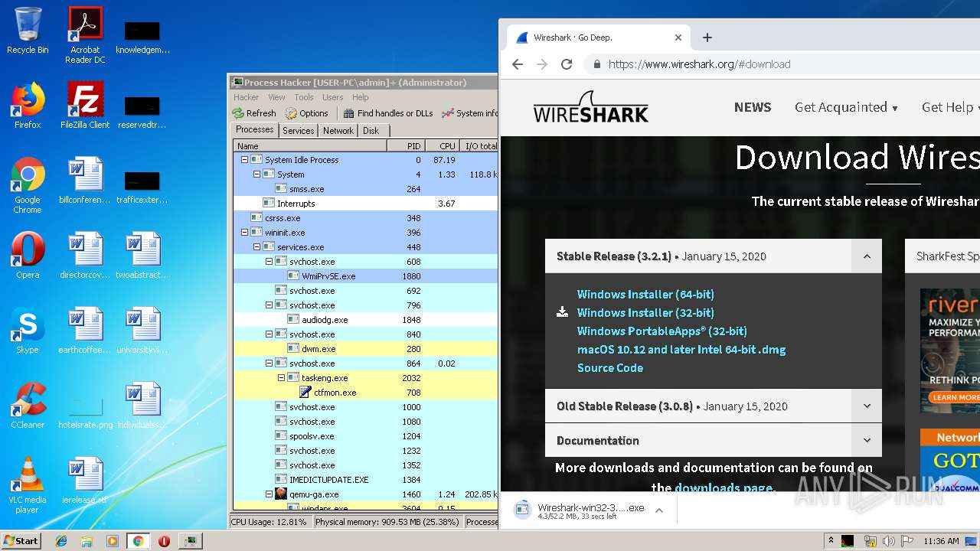Collapse the Stable Release section chevron

coord(867,256)
